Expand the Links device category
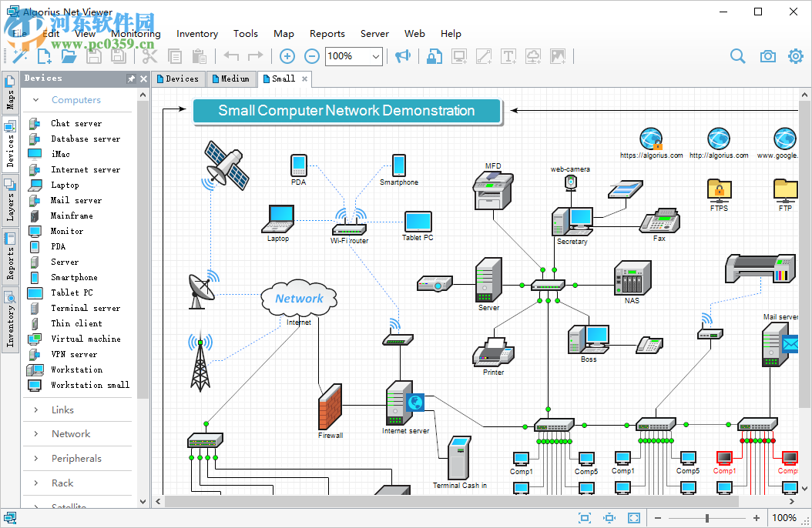 [x=62, y=409]
